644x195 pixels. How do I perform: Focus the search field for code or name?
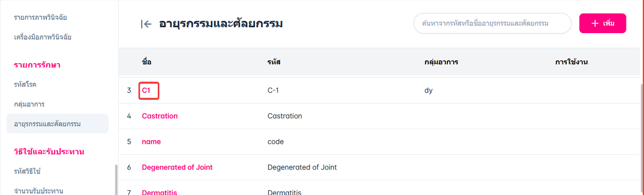(492, 23)
